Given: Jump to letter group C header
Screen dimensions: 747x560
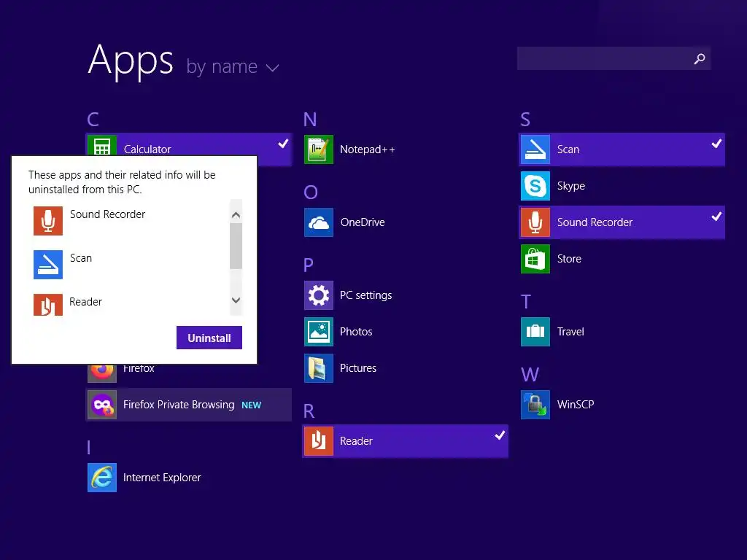Looking at the screenshot, I should pyautogui.click(x=93, y=119).
